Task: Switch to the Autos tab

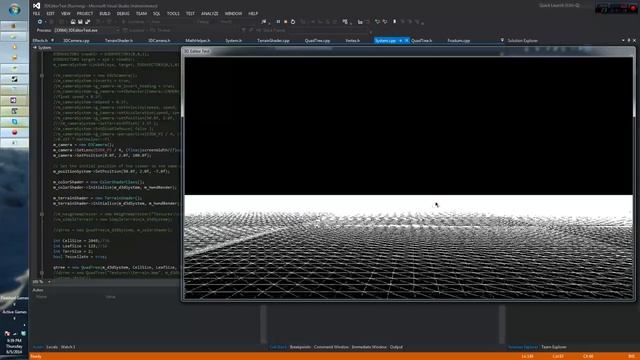Action: pyautogui.click(x=38, y=347)
